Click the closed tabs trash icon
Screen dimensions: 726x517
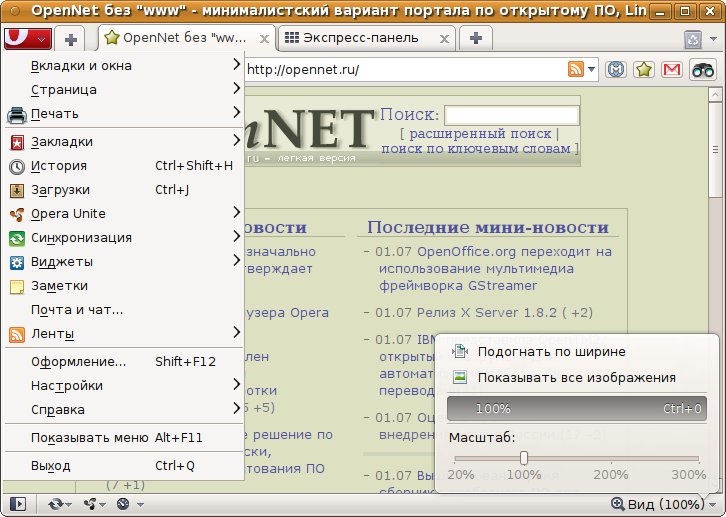coord(693,39)
